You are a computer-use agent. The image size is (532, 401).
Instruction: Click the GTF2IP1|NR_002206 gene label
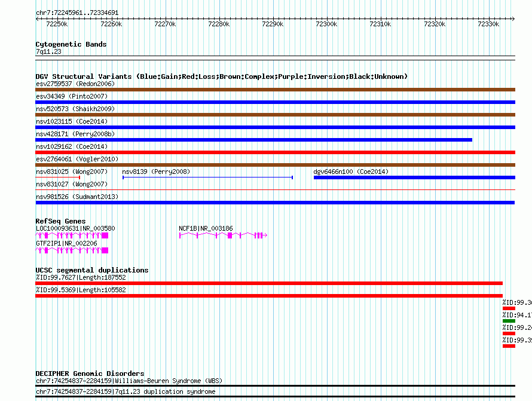pos(66,244)
